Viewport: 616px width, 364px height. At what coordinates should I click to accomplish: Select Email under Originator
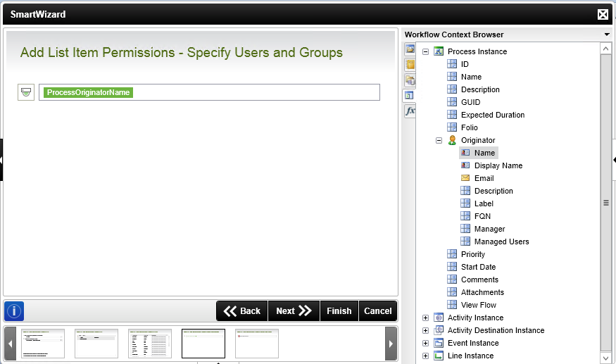(x=484, y=178)
